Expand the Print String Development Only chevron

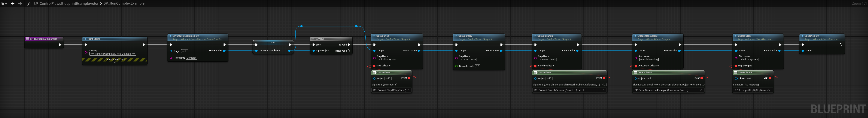click(115, 63)
